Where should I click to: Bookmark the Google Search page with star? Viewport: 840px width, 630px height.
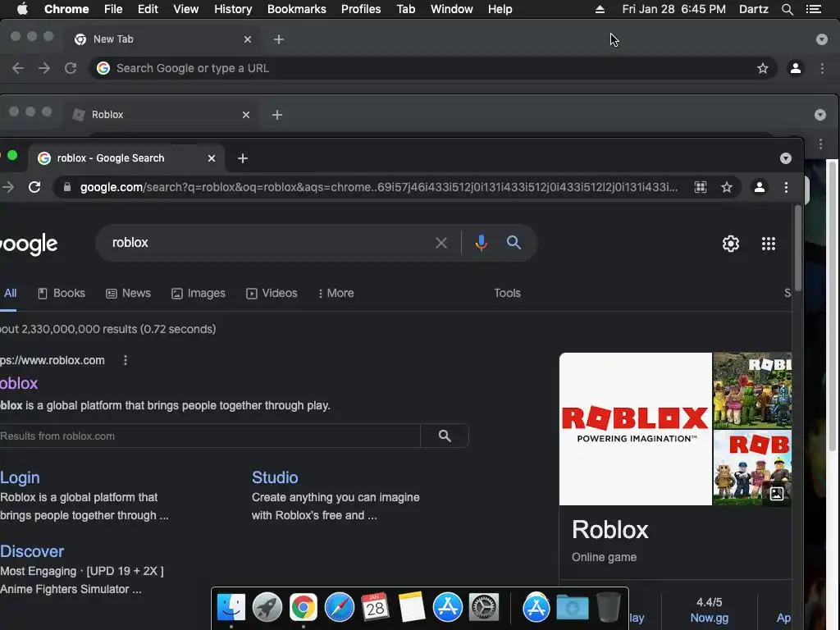tap(727, 187)
